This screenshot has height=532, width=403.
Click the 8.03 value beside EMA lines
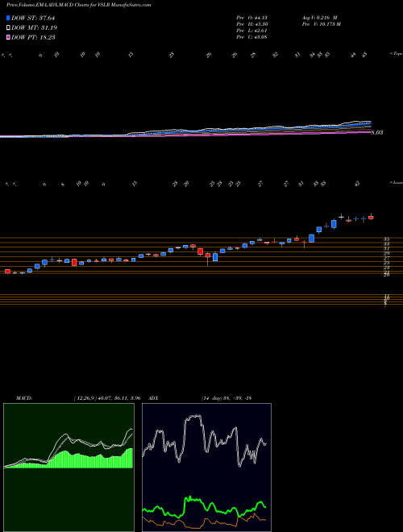[377, 132]
